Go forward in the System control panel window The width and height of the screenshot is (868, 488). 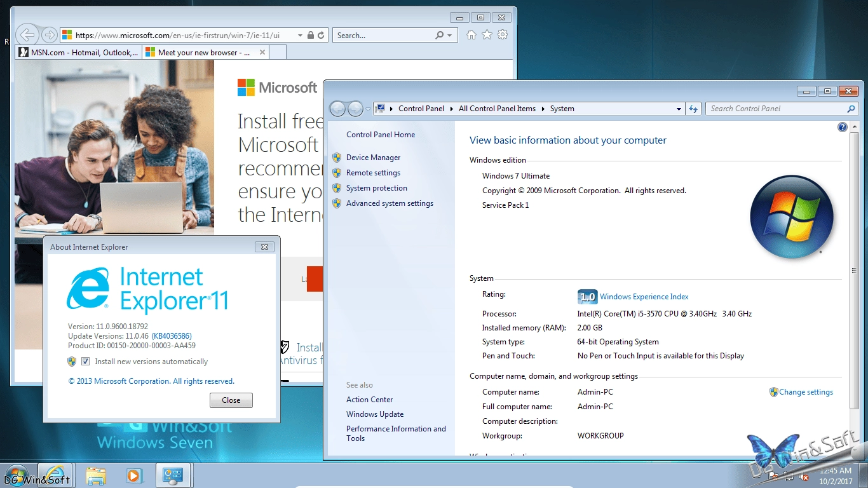pos(355,109)
